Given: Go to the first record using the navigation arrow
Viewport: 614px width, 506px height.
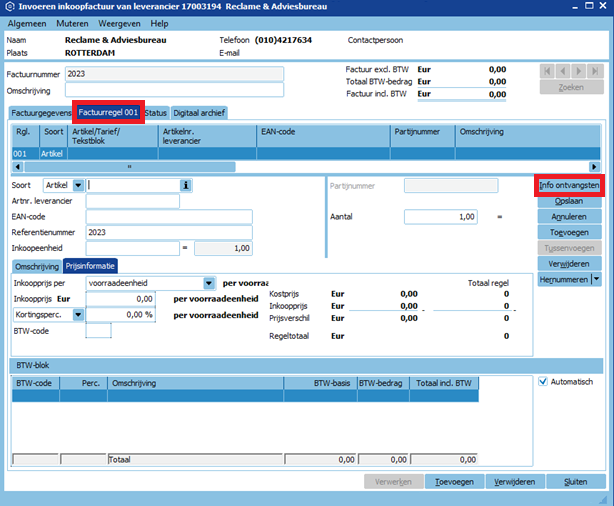Looking at the screenshot, I should (x=548, y=71).
